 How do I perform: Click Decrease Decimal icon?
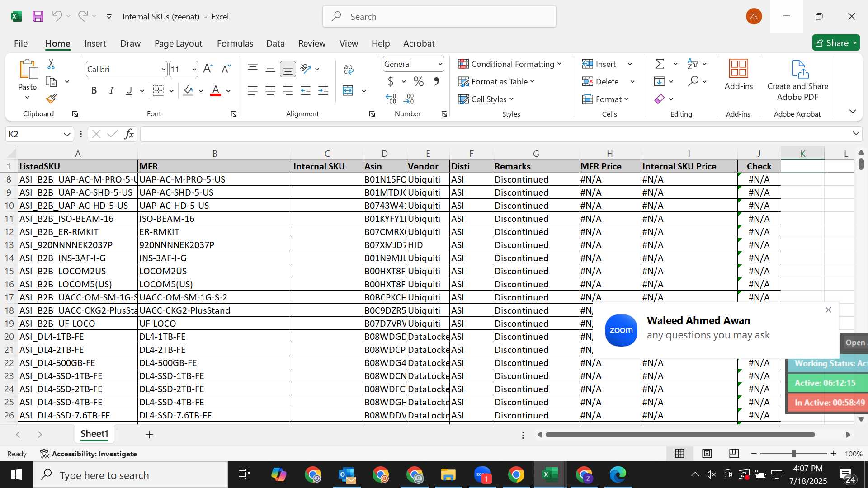[x=409, y=99]
